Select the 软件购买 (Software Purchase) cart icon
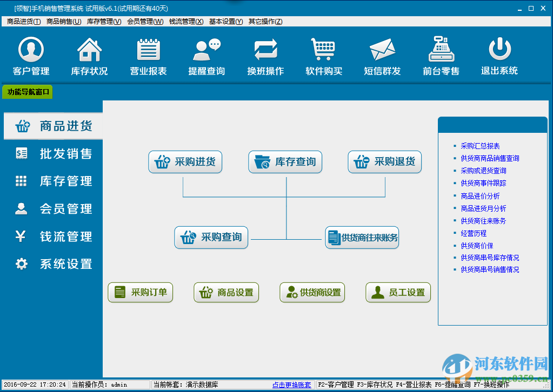Viewport: 553px width, 392px height. [x=323, y=55]
